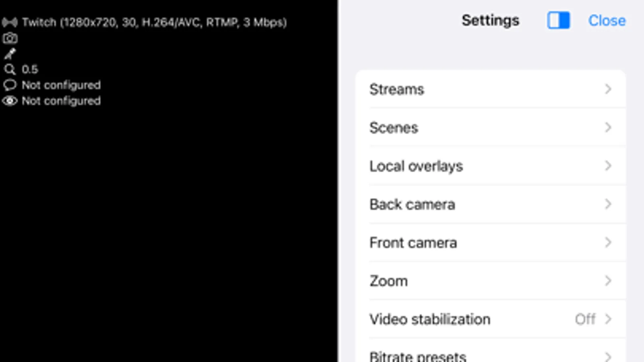
Task: Expand Bitrate presets using its chevron
Action: [x=608, y=356]
